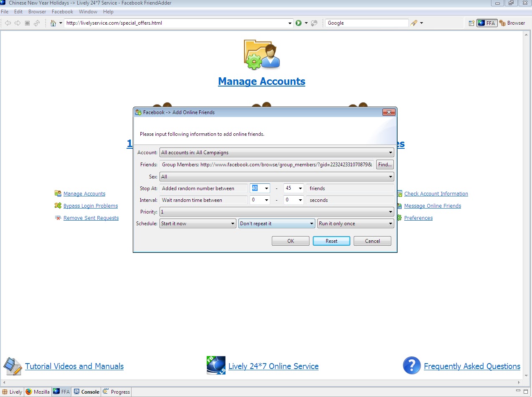The height and width of the screenshot is (397, 532).
Task: Click the Google search field
Action: pos(367,23)
